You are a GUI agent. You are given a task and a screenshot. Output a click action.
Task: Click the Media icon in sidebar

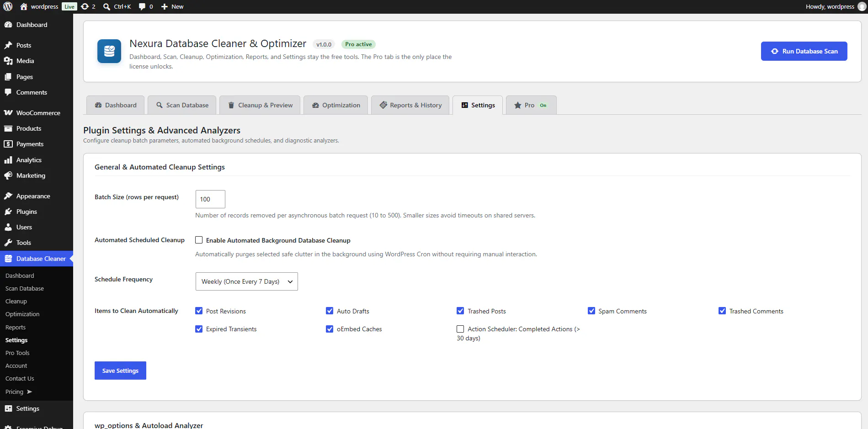(x=8, y=61)
